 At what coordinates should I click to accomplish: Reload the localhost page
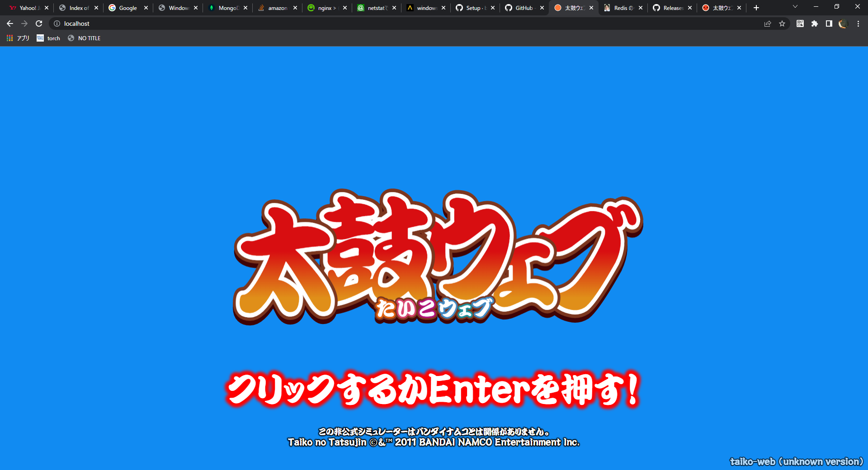click(39, 23)
